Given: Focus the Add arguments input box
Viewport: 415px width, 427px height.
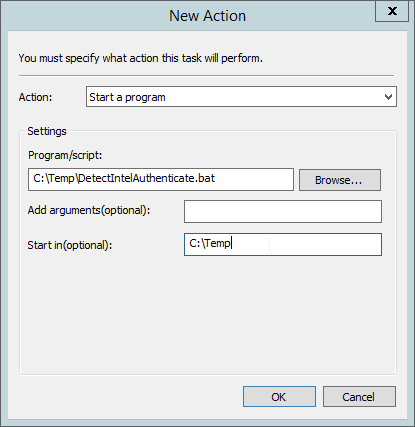Looking at the screenshot, I should (x=283, y=211).
